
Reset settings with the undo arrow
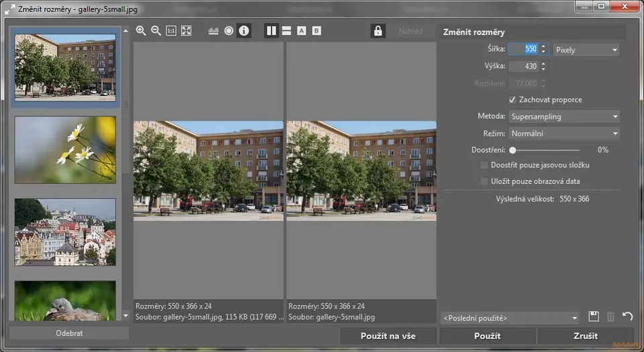tap(627, 316)
